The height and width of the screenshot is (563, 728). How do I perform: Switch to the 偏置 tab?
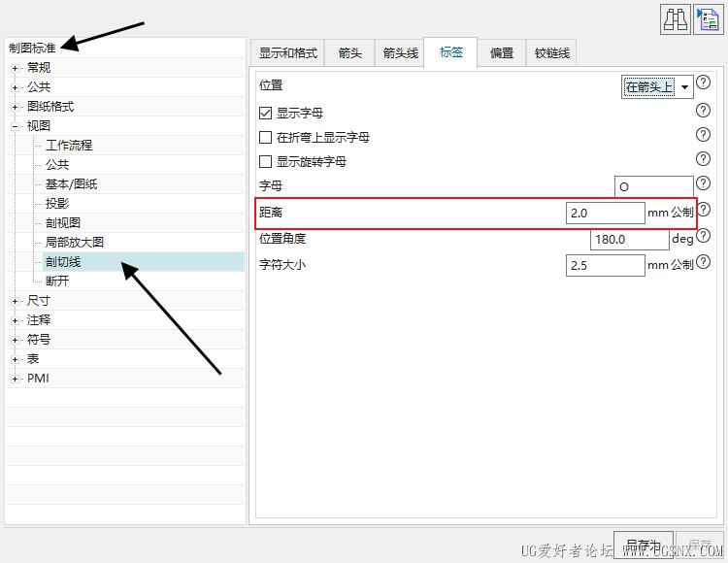tap(502, 53)
